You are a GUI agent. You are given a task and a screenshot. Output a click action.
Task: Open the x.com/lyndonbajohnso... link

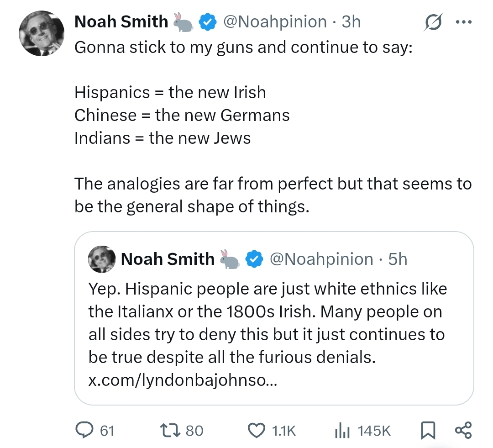(x=182, y=380)
